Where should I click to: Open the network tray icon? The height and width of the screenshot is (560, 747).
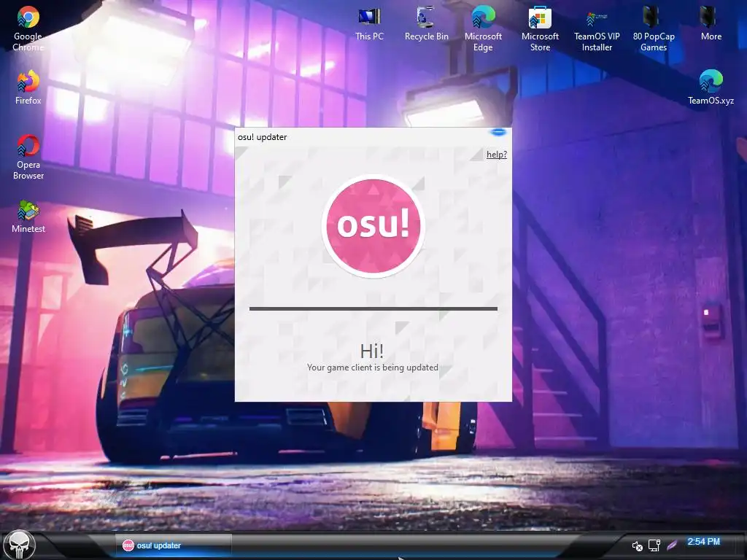(x=654, y=545)
